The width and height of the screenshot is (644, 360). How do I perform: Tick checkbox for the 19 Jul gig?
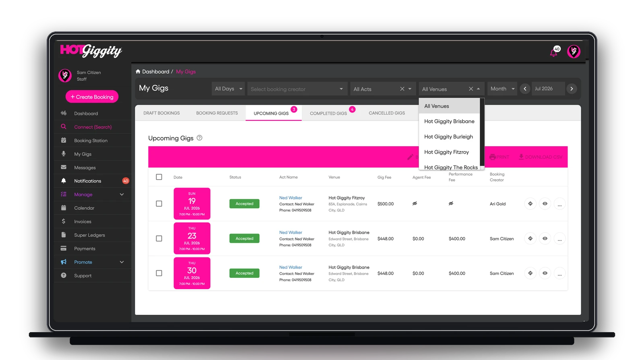coord(159,204)
